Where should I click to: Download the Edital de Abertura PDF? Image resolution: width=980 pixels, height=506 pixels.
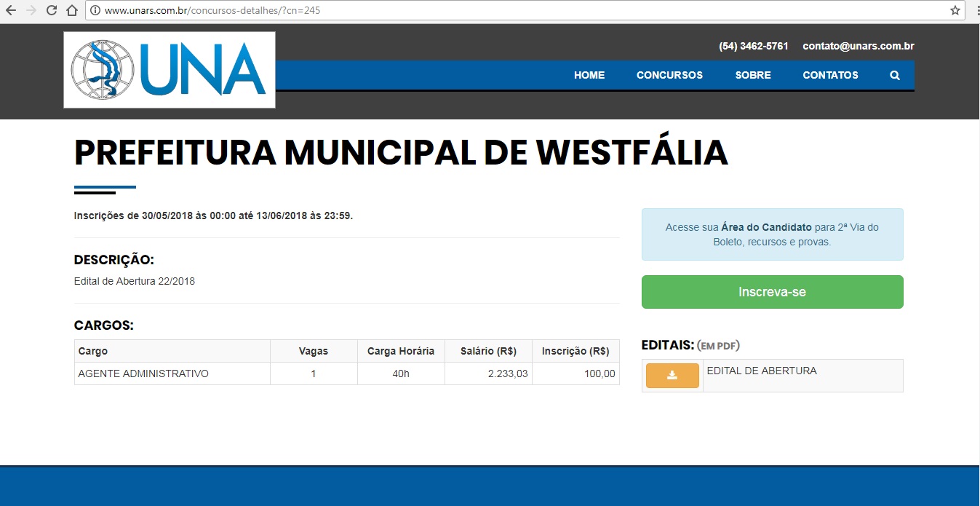point(672,376)
